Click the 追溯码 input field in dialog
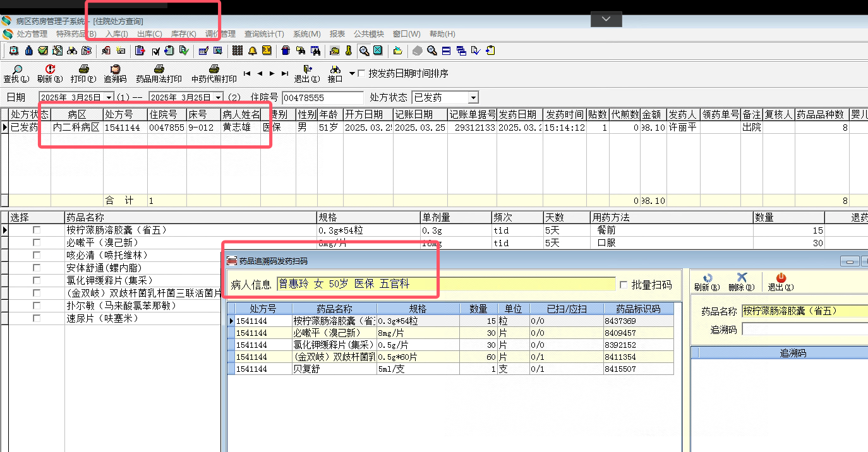The height and width of the screenshot is (452, 868). (x=804, y=329)
